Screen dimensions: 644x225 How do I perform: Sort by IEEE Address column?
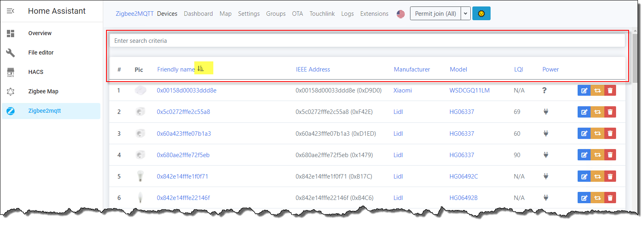click(313, 69)
